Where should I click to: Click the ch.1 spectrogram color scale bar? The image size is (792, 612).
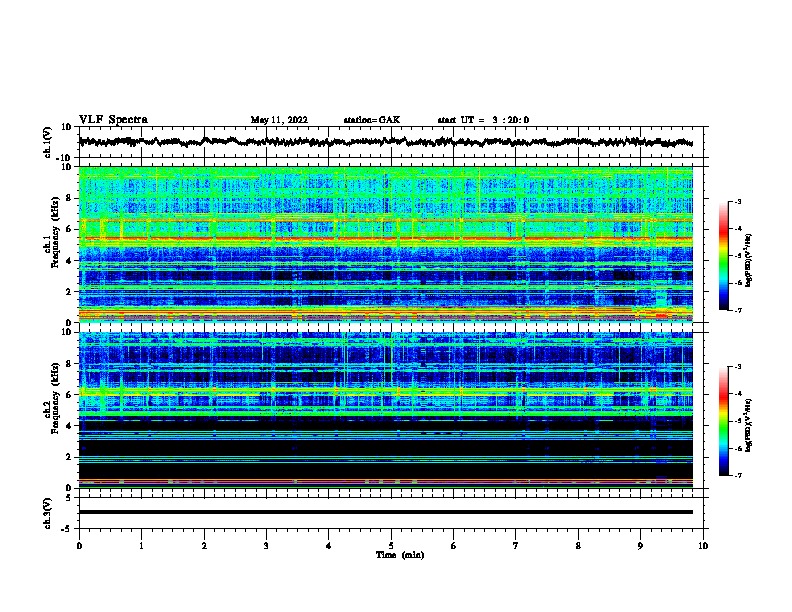point(724,256)
